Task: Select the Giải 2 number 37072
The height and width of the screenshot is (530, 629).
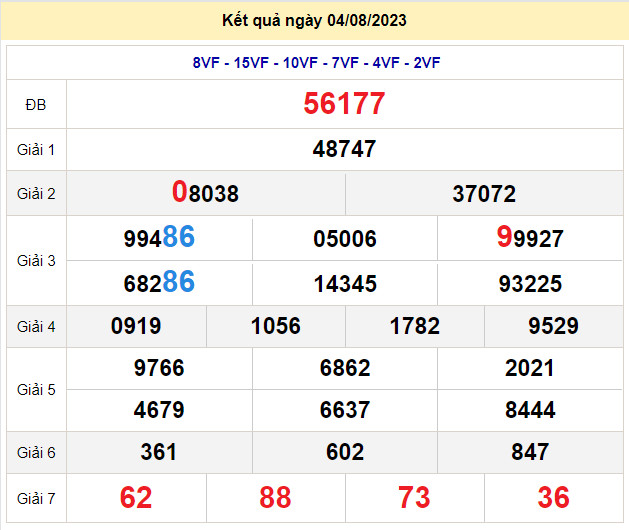Action: pyautogui.click(x=484, y=194)
